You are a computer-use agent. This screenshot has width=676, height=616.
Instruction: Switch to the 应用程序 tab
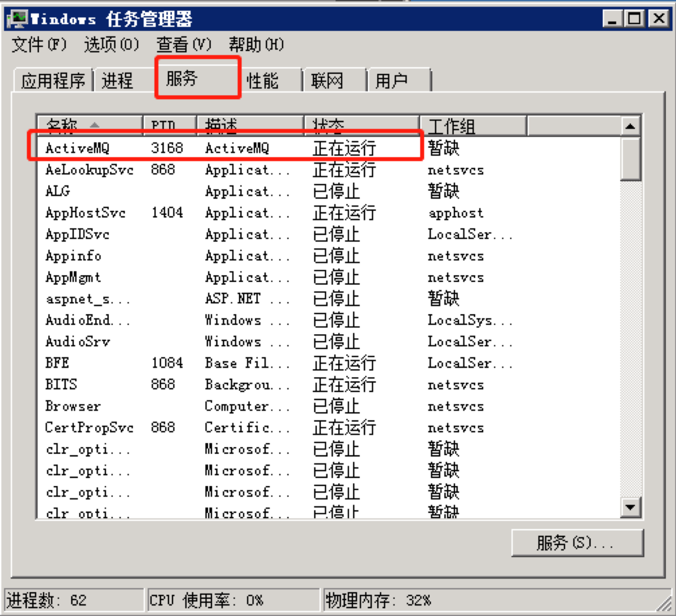(x=53, y=80)
